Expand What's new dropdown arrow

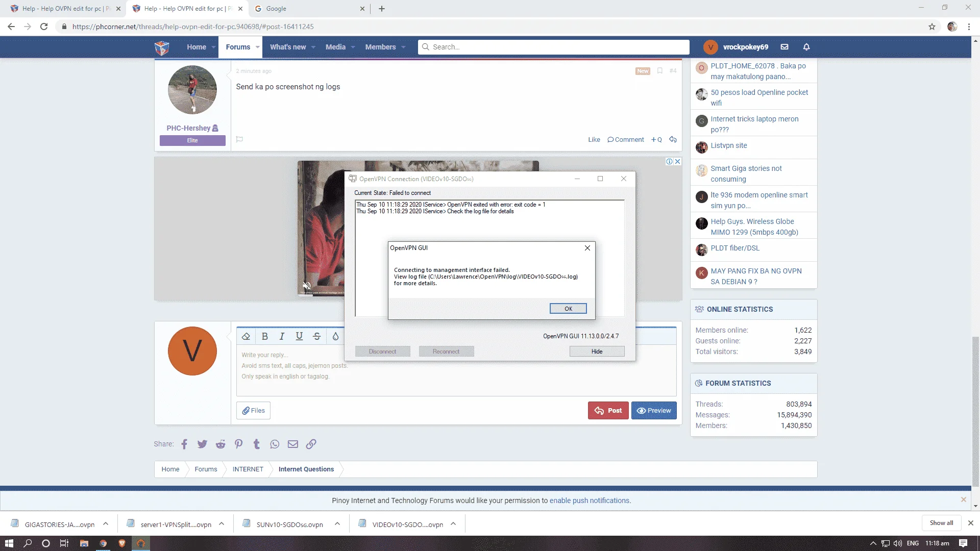(x=313, y=47)
